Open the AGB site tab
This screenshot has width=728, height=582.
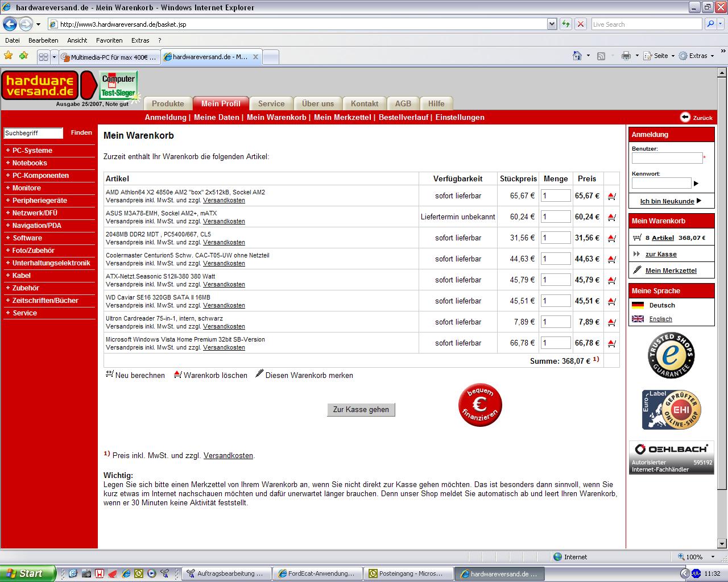click(x=403, y=103)
